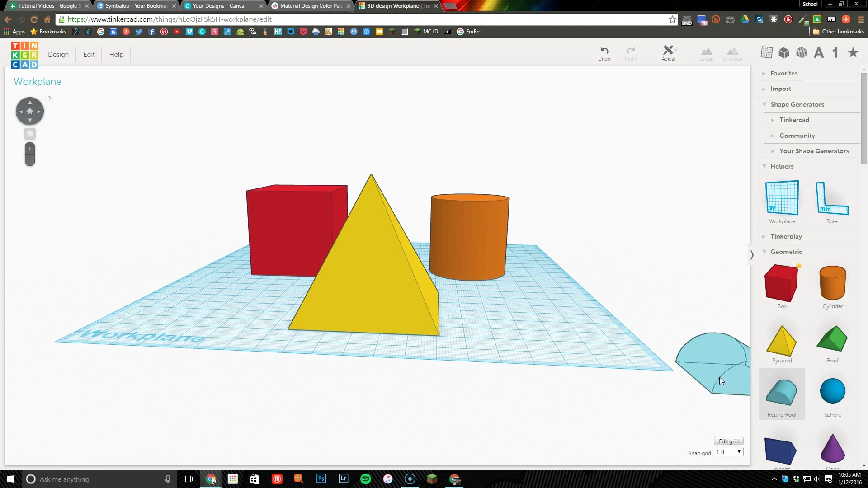868x488 pixels.
Task: Open the text shapes panel with the A icon
Action: tap(819, 52)
